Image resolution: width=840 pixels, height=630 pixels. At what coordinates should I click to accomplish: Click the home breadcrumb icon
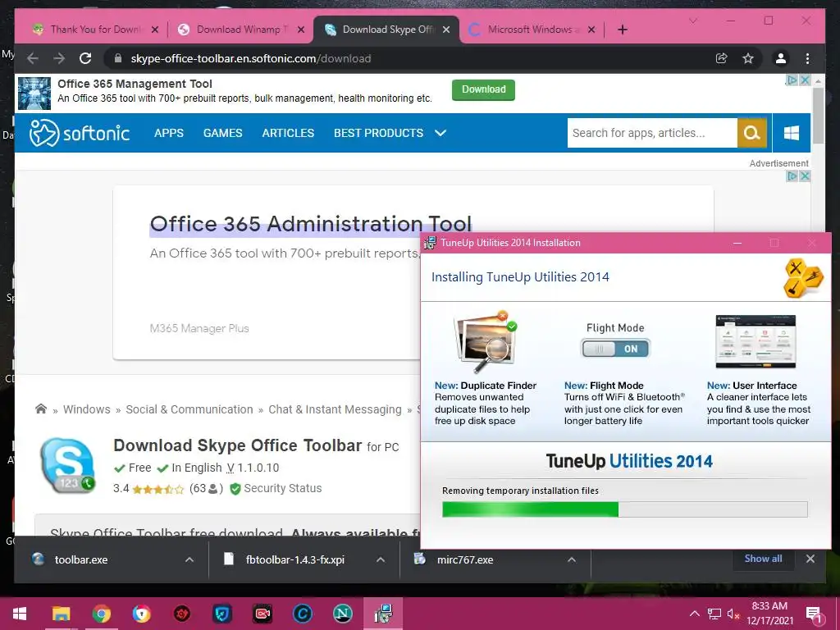click(x=41, y=409)
